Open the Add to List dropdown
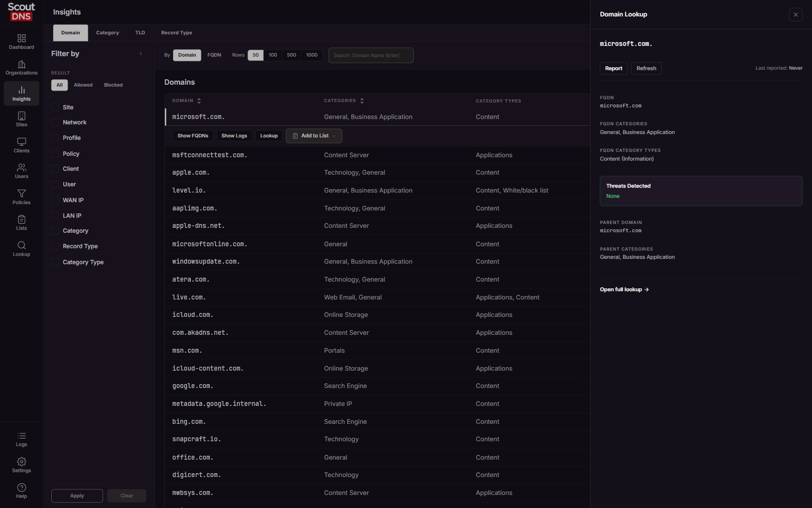This screenshot has height=508, width=812. point(314,136)
